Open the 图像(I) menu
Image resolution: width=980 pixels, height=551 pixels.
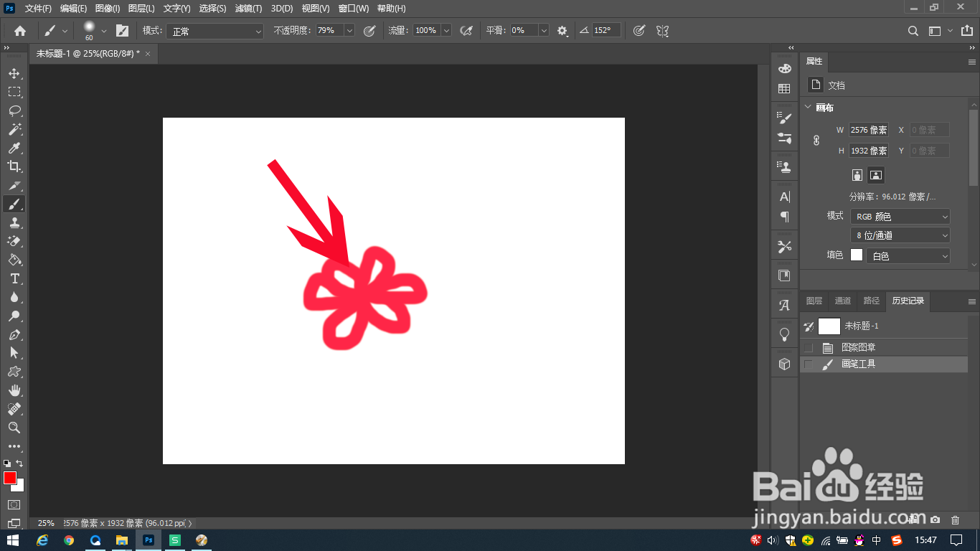click(108, 9)
